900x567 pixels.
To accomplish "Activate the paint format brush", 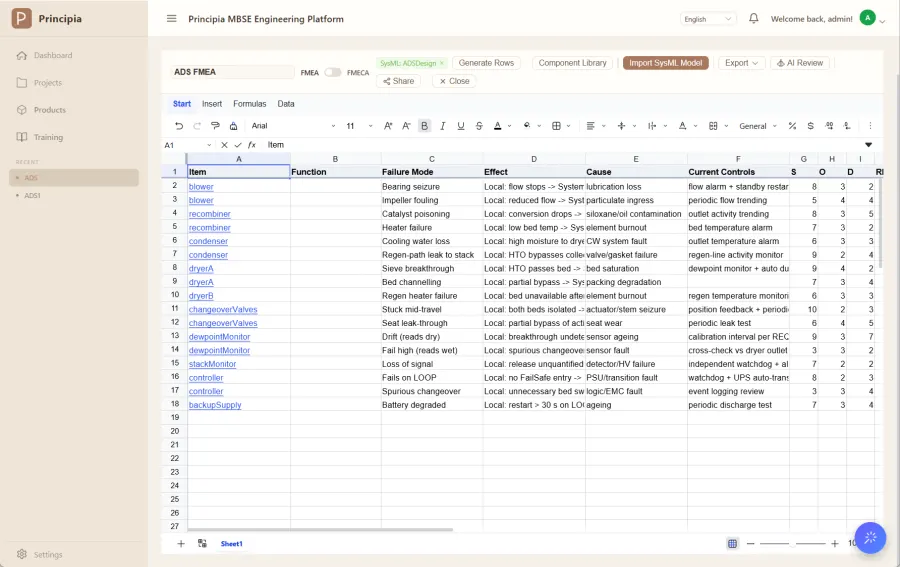I will 215,126.
